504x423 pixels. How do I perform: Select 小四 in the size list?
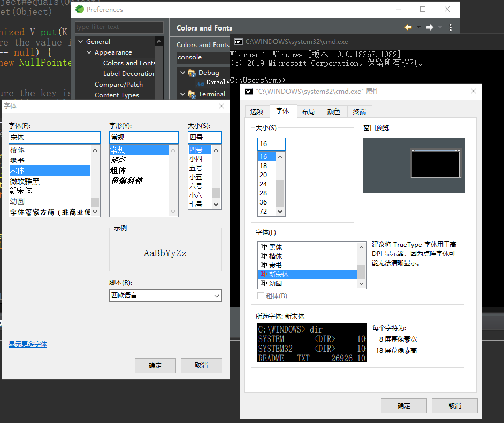pos(196,159)
